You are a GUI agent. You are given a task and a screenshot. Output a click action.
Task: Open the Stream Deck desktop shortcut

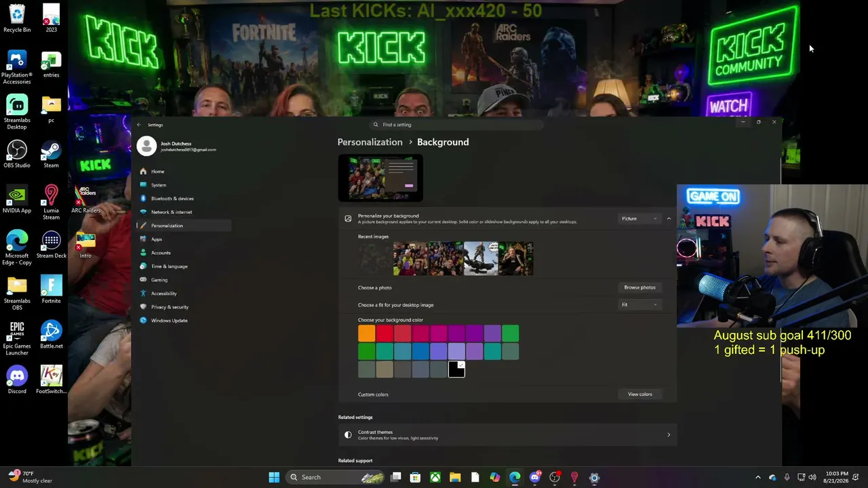tap(52, 245)
